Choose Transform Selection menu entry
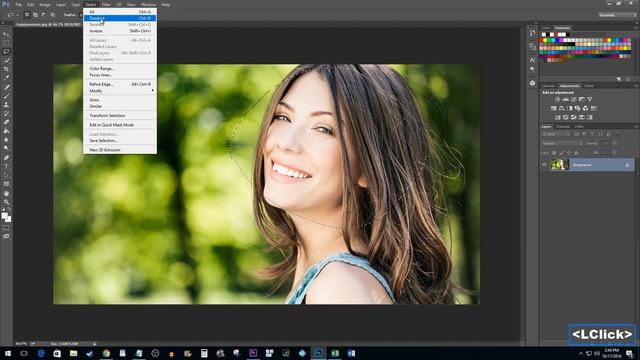The width and height of the screenshot is (640, 360). 120,116
